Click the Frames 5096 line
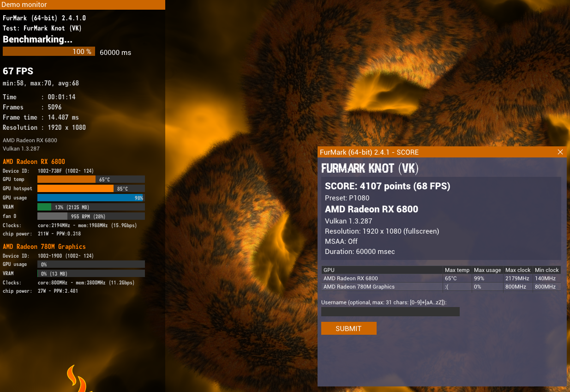Image resolution: width=570 pixels, height=392 pixels. [32, 107]
